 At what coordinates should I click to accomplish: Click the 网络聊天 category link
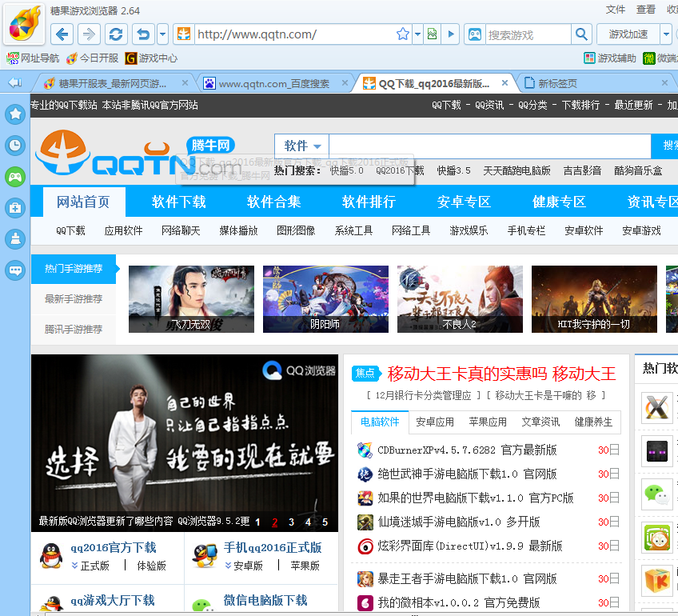click(181, 230)
